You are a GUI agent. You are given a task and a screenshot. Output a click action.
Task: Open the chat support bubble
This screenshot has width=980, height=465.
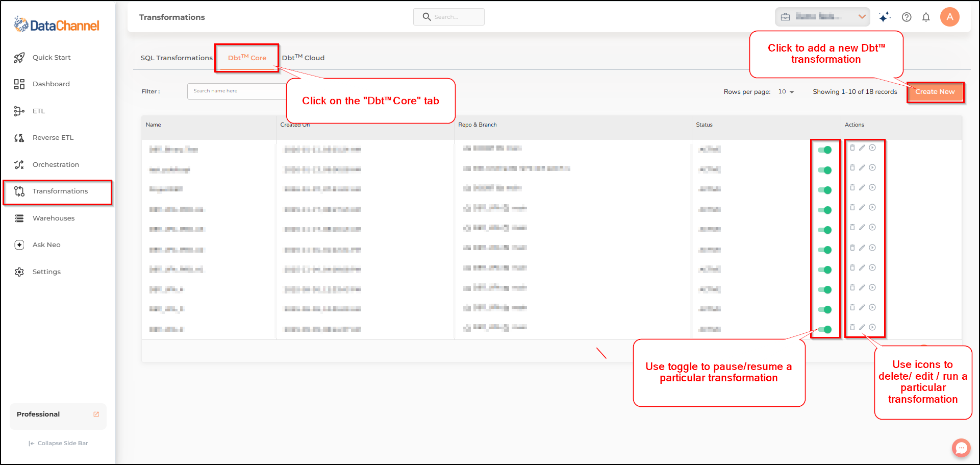tap(961, 448)
